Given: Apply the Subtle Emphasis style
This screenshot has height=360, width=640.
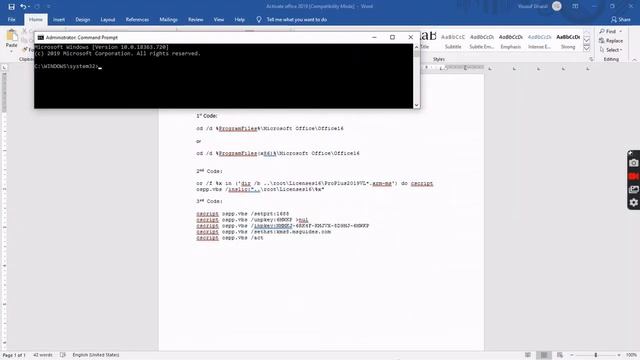Looking at the screenshot, I should pos(482,41).
